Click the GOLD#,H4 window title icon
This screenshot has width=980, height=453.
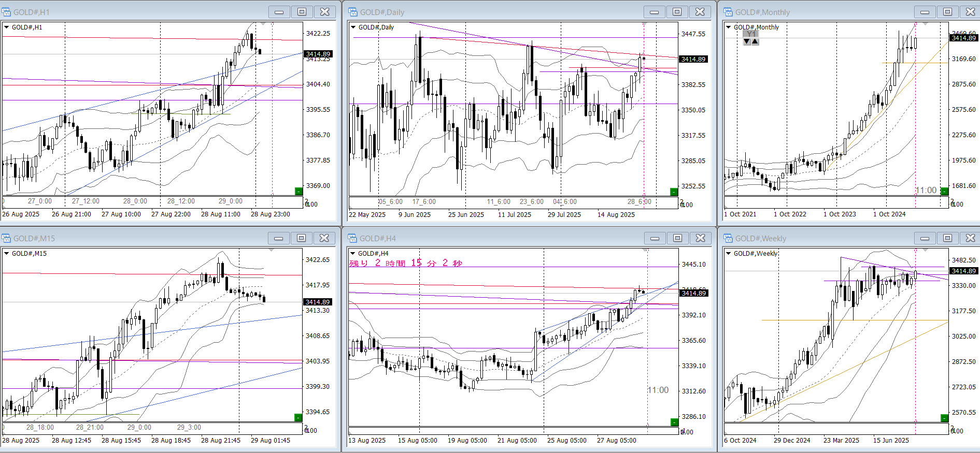[x=353, y=238]
